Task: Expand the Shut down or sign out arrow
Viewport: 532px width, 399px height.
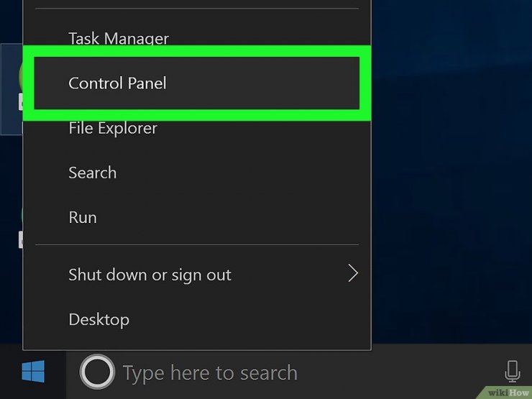Action: point(352,274)
